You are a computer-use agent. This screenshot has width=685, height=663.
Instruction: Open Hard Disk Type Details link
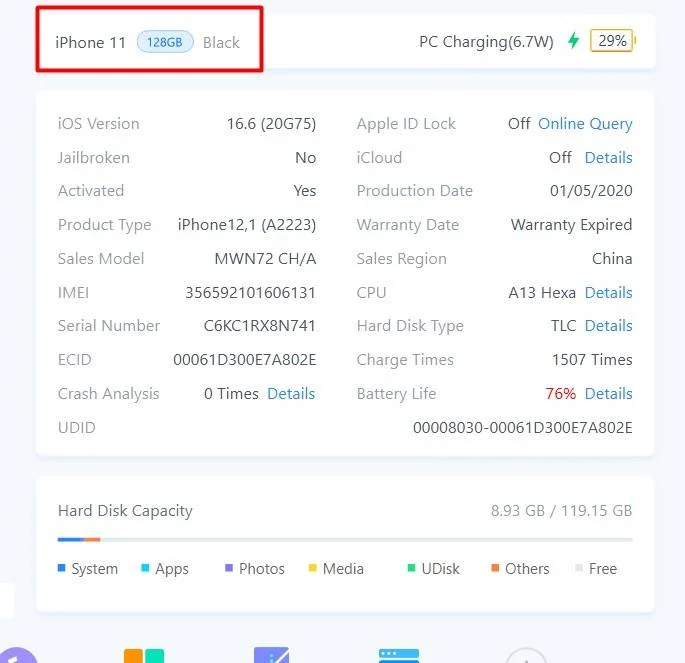coord(608,325)
